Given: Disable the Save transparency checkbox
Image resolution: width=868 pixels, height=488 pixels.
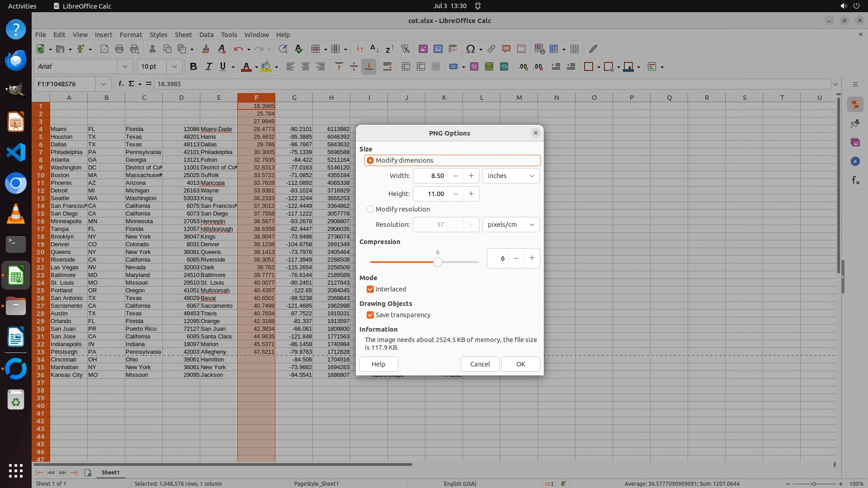Looking at the screenshot, I should 370,315.
